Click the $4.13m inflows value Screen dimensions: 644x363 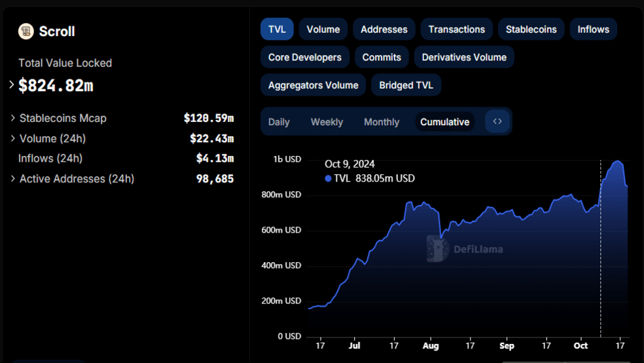(215, 159)
